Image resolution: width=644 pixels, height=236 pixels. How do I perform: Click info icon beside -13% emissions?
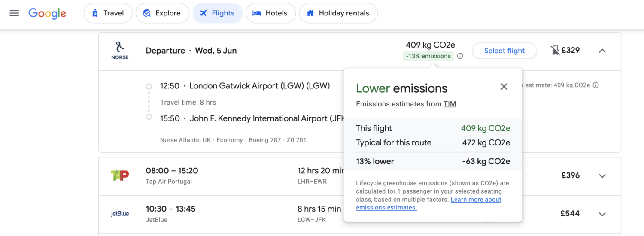tap(460, 56)
